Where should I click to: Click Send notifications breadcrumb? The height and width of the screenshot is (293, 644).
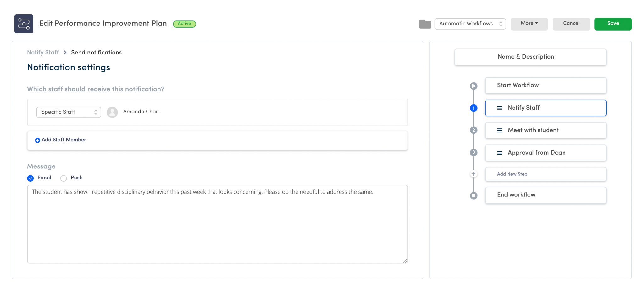pyautogui.click(x=96, y=52)
